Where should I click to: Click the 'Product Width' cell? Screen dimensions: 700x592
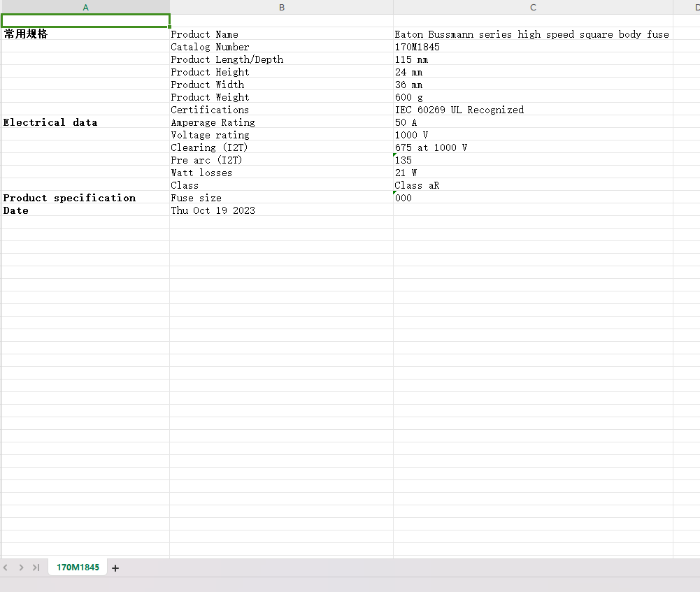282,85
